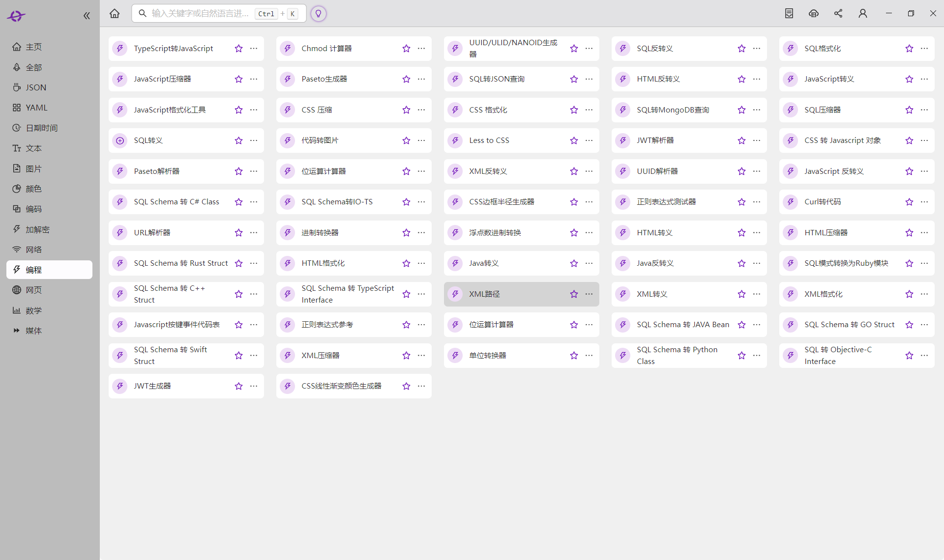The height and width of the screenshot is (560, 944).
Task: Click the lightning icon of UUID解析器
Action: tap(623, 171)
